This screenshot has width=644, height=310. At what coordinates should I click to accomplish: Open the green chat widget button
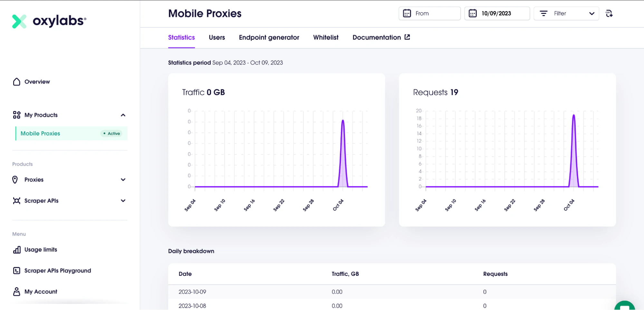[624, 306]
